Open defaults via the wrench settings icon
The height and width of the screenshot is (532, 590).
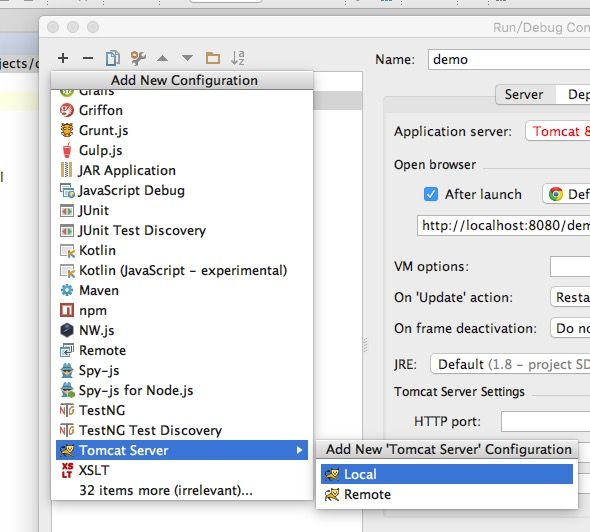(x=138, y=58)
